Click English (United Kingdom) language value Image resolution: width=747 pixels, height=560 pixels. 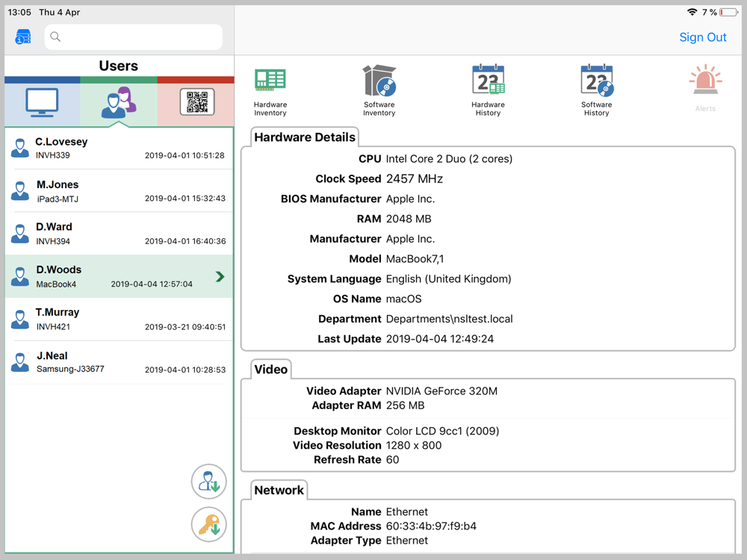point(449,279)
